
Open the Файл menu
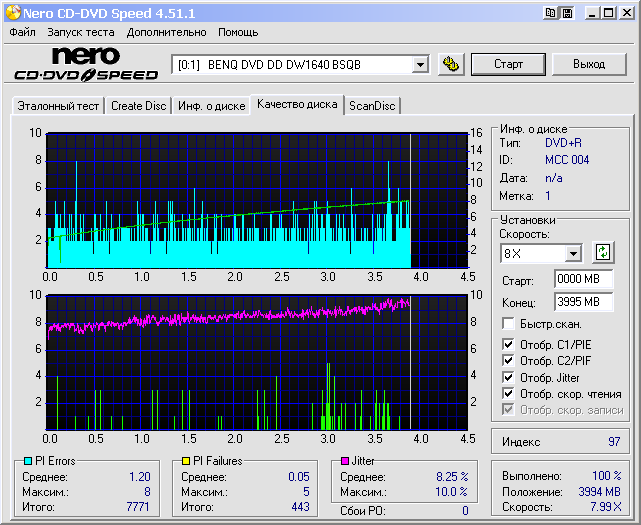tap(22, 32)
